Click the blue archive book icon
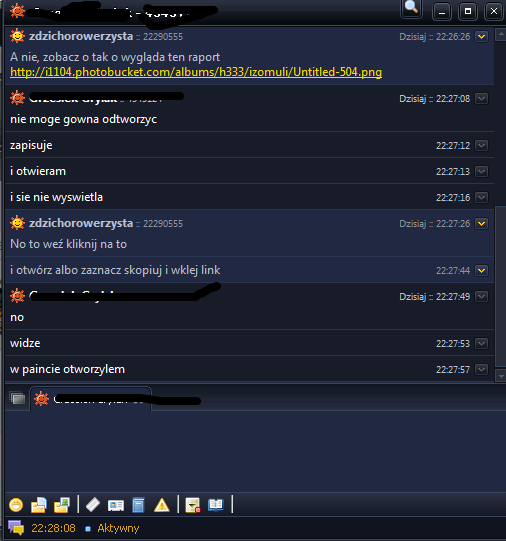Viewport: 506px width, 541px height. [138, 505]
